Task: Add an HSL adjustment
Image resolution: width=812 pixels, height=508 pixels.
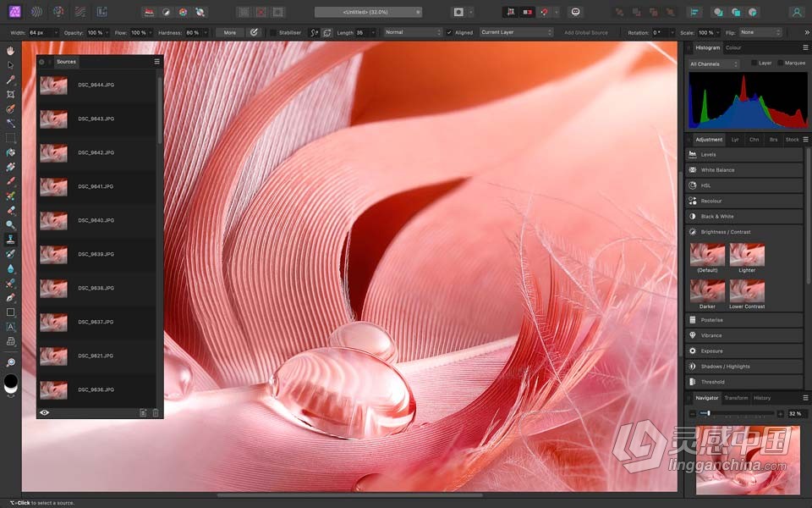Action: click(x=743, y=185)
